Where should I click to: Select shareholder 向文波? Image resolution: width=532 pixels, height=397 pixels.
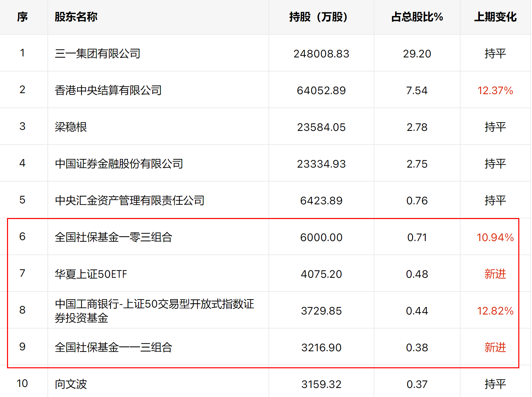71,384
